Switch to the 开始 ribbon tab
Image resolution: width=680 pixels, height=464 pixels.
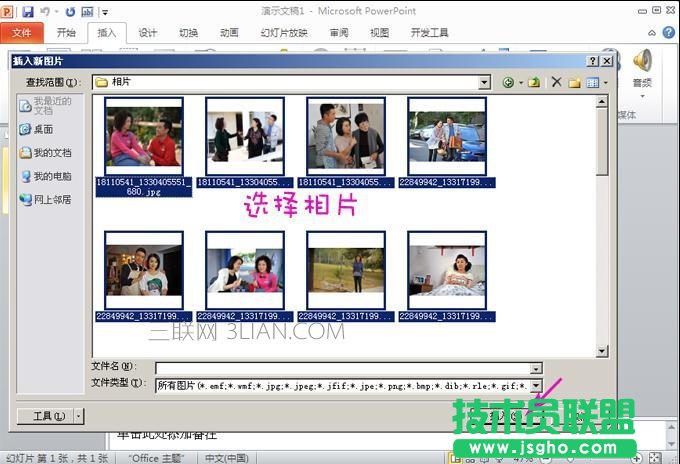click(x=66, y=33)
